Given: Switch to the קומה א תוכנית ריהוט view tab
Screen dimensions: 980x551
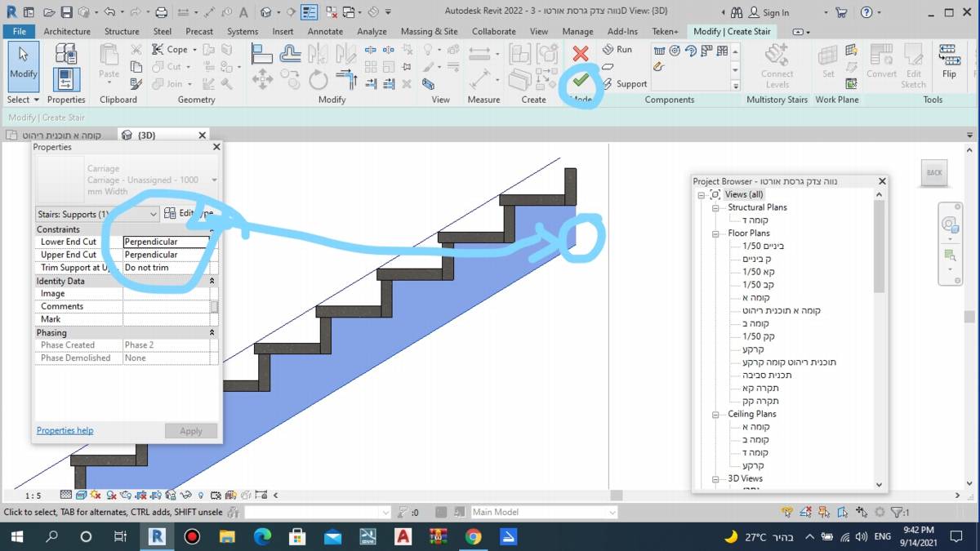Looking at the screenshot, I should [62, 136].
